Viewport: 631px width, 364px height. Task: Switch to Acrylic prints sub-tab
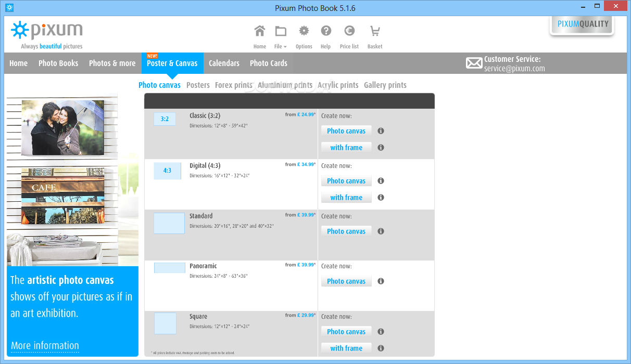338,85
